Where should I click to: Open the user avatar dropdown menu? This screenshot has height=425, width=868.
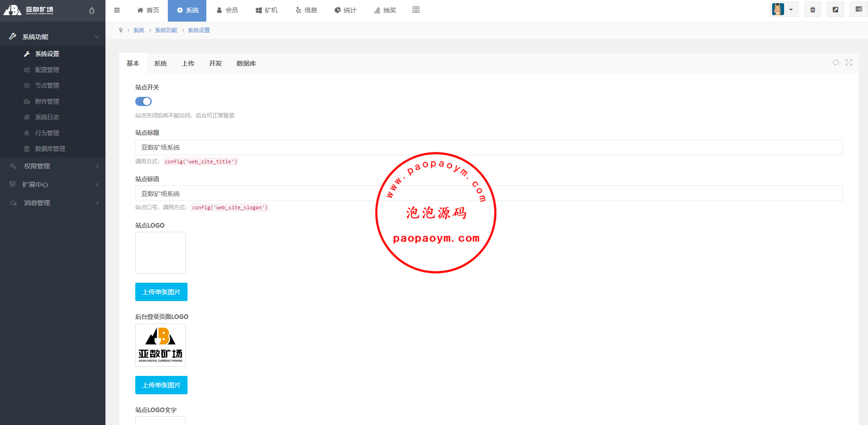784,10
